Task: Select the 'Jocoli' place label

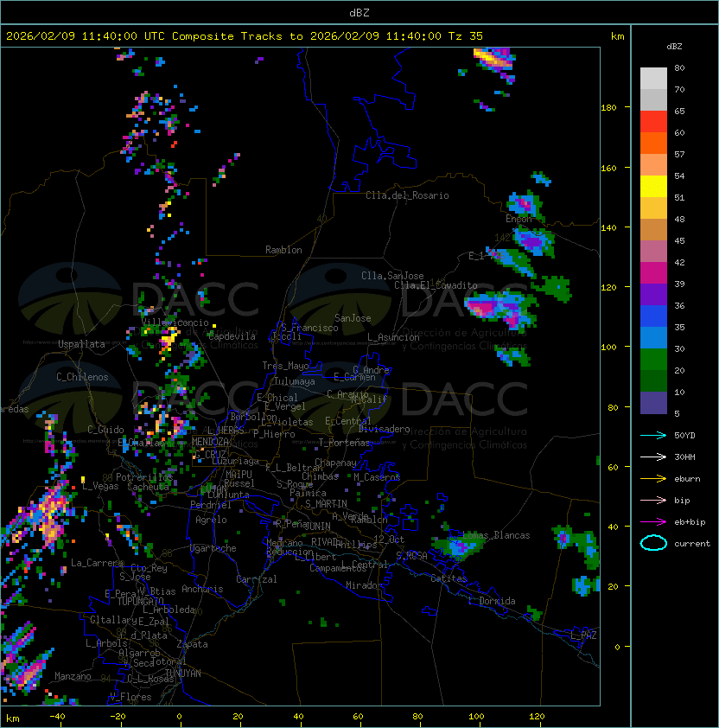Action: click(x=286, y=336)
